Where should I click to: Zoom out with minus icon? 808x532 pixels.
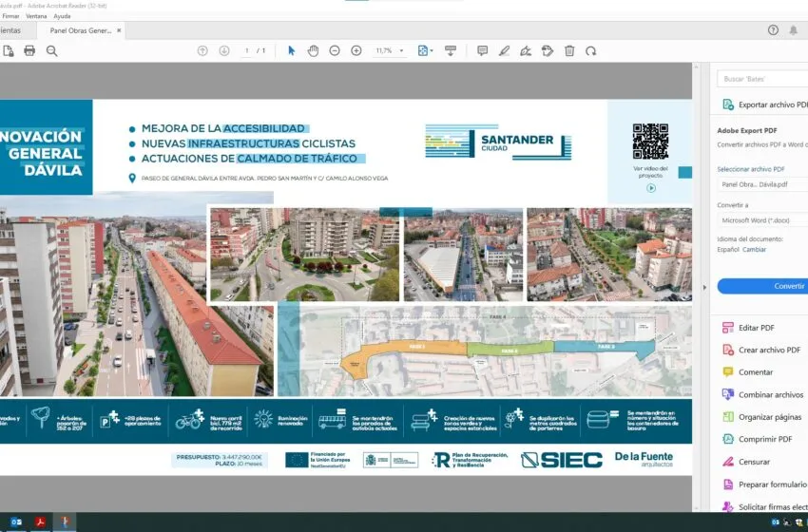pos(335,50)
